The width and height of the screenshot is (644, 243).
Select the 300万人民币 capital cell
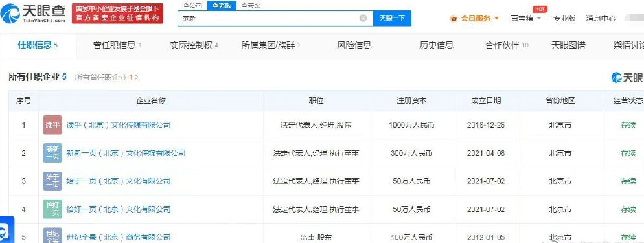point(411,153)
